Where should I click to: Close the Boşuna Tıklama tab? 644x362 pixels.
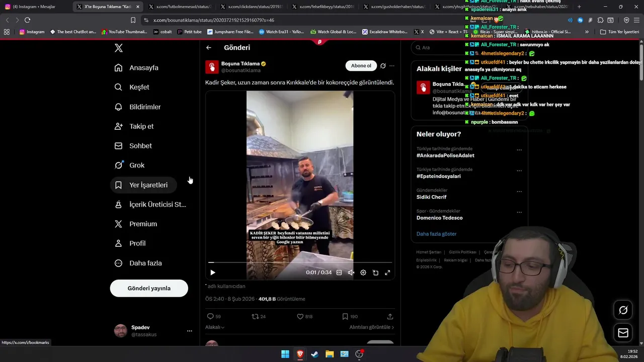click(138, 7)
